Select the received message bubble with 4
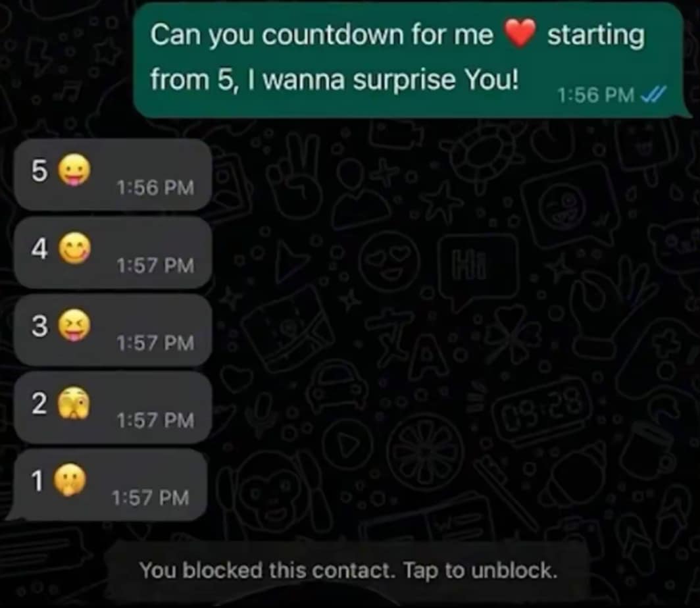Image resolution: width=700 pixels, height=608 pixels. point(113,253)
